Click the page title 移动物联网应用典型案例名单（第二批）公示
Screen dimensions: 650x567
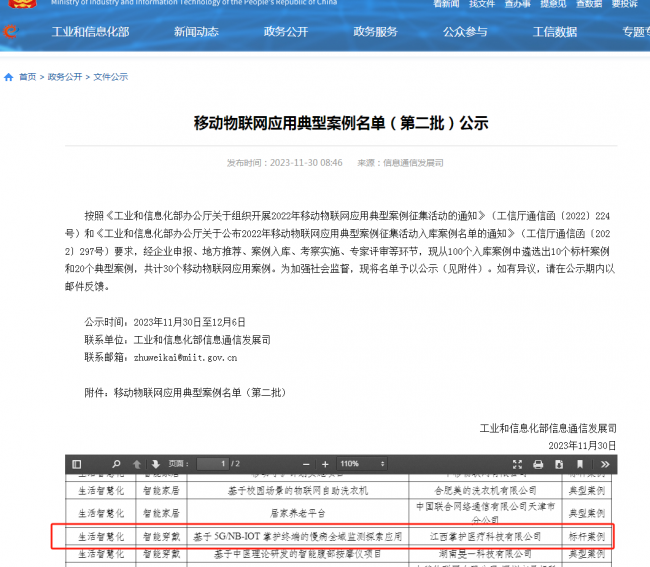click(x=341, y=123)
